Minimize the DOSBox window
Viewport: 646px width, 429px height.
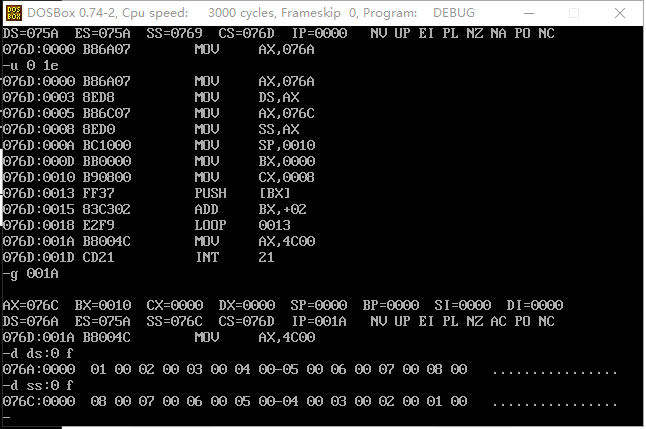click(529, 13)
